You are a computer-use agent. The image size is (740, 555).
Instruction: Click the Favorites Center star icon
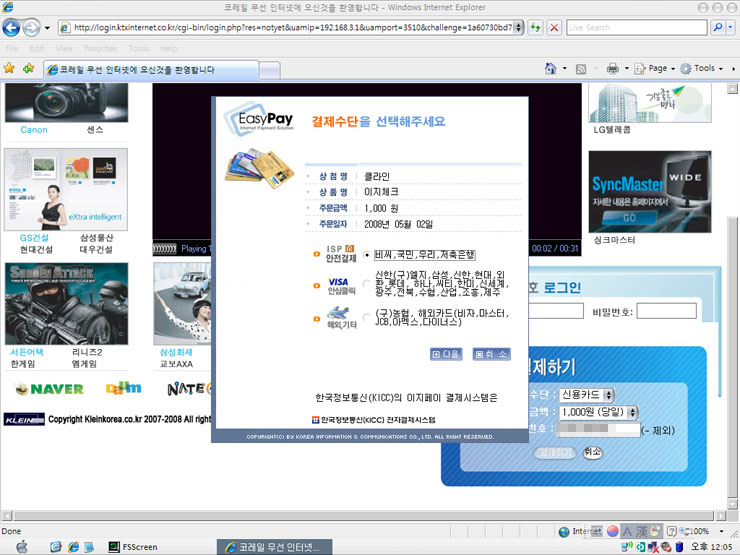click(9, 68)
